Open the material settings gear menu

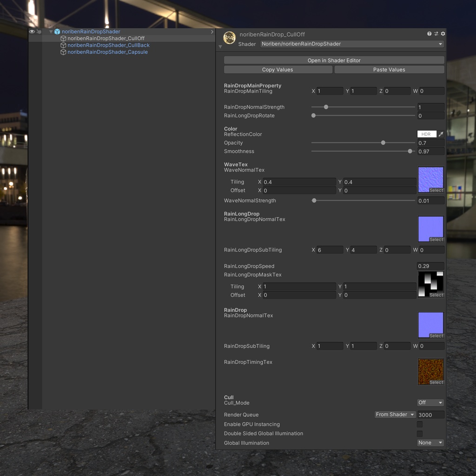point(443,34)
